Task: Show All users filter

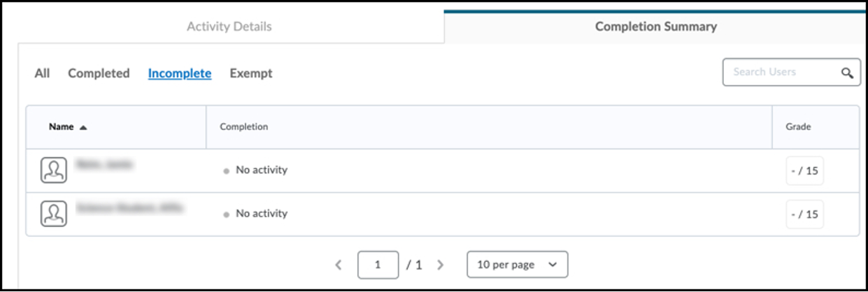Action: 42,73
